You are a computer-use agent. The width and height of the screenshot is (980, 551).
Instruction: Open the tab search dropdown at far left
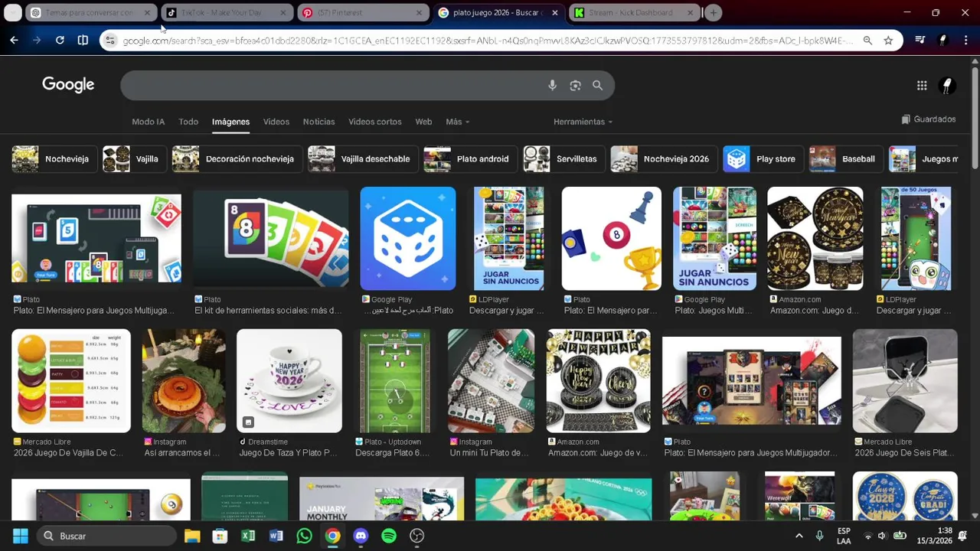(13, 12)
